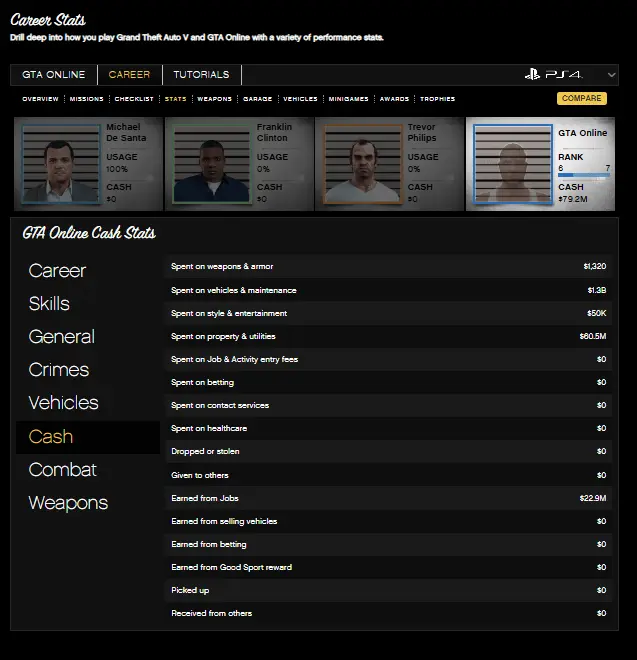Click the 'Earned from Jobs' row

(389, 498)
